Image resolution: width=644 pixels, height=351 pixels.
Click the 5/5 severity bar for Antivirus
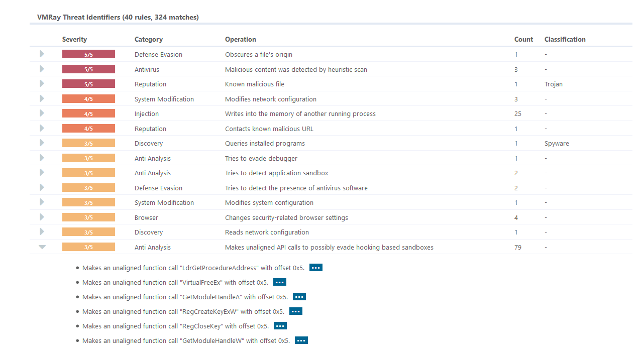click(88, 69)
